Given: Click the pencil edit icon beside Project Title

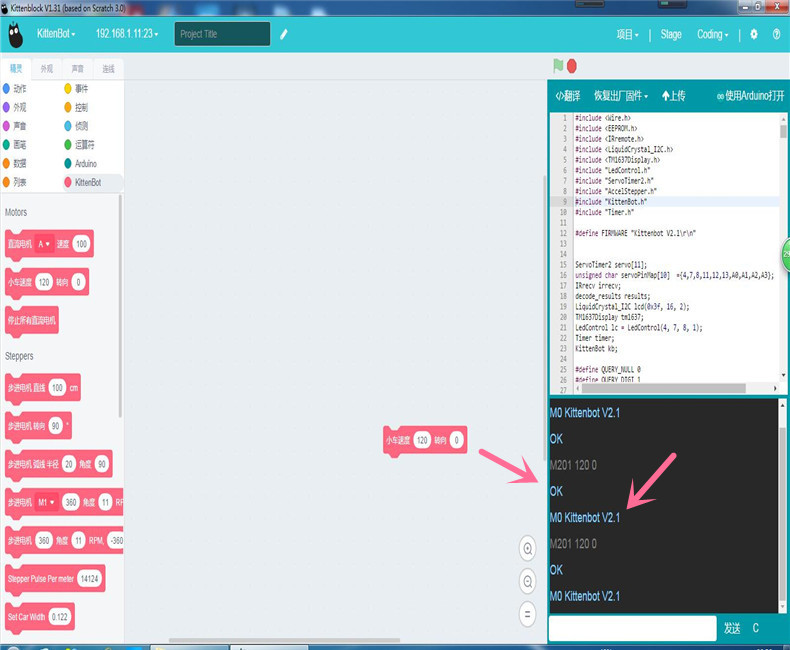Looking at the screenshot, I should pyautogui.click(x=284, y=34).
